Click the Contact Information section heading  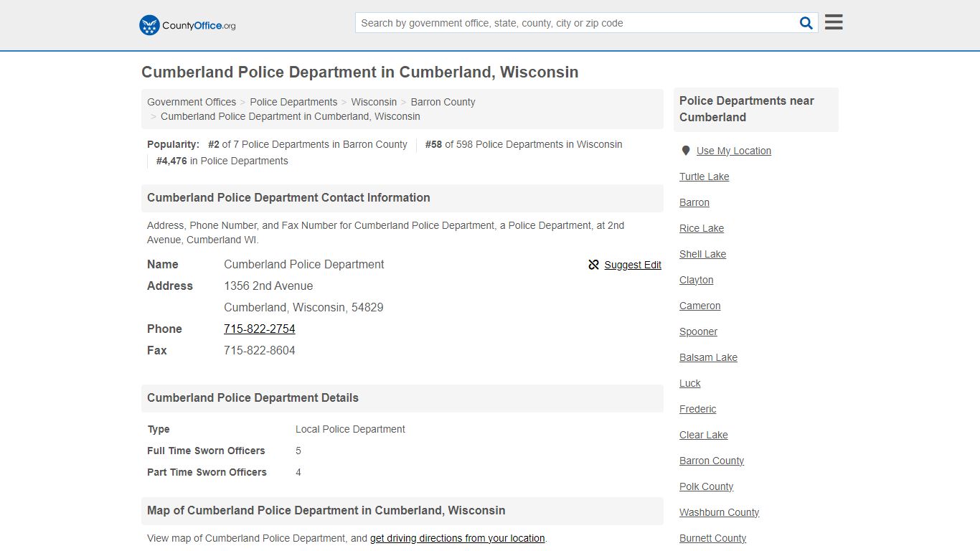pos(288,197)
